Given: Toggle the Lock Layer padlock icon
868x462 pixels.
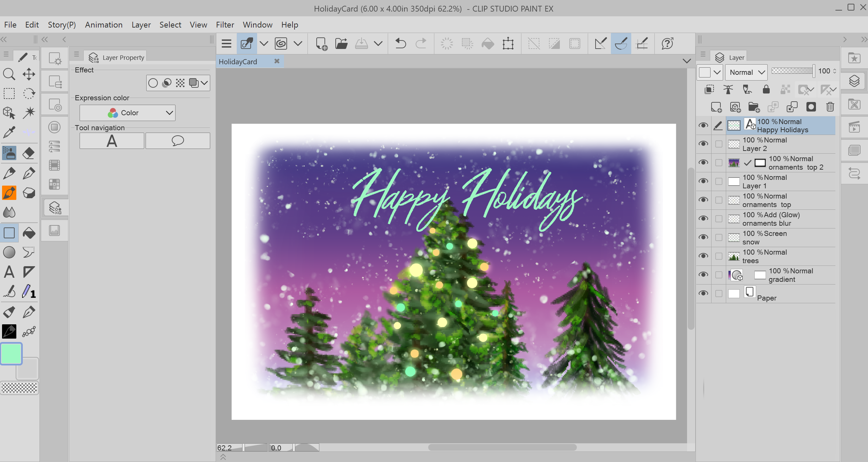Looking at the screenshot, I should tap(766, 89).
